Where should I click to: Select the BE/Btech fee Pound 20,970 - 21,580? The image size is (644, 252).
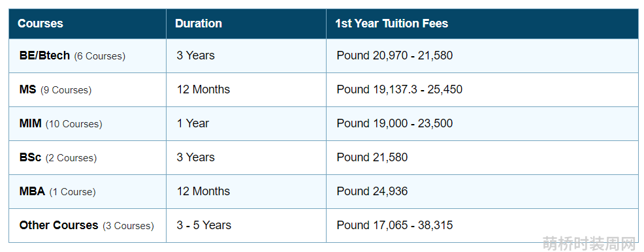click(x=394, y=55)
